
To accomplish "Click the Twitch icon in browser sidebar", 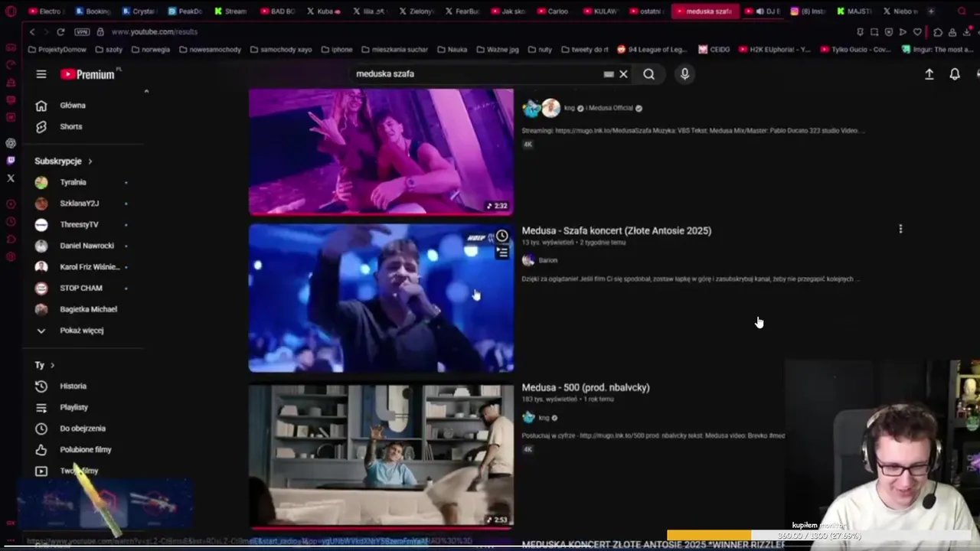I will [x=11, y=161].
